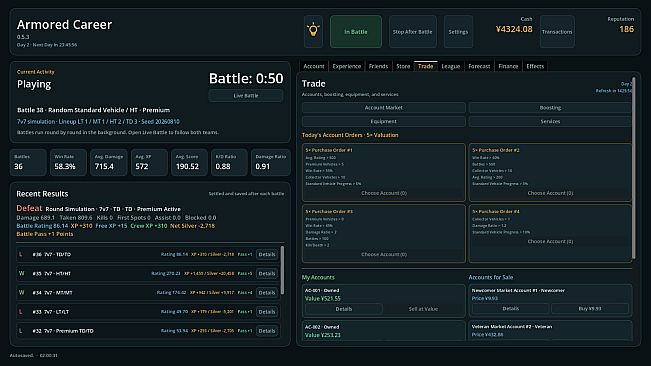The image size is (651, 366).
Task: Click the Defeat result heading
Action: [x=29, y=208]
